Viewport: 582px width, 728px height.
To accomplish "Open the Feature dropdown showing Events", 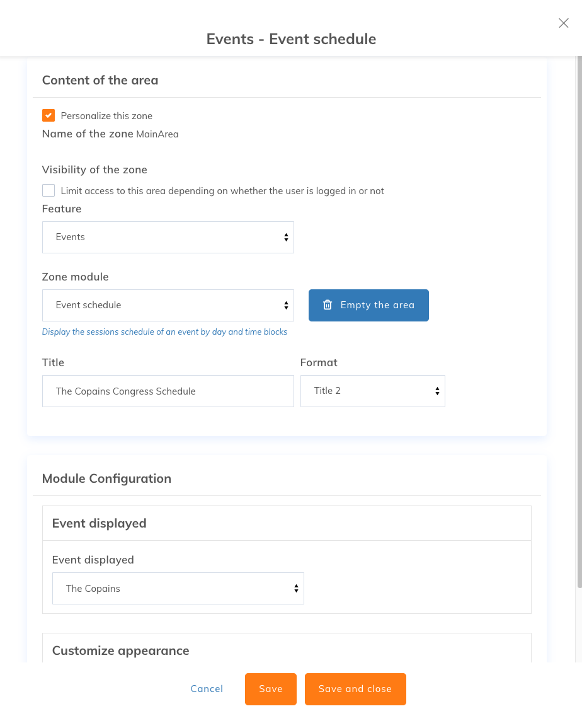I will point(168,237).
